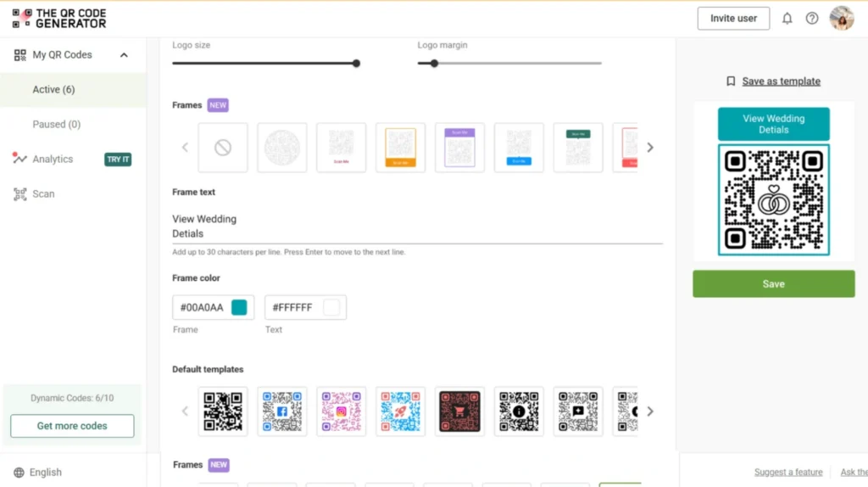Choose the Facebook QR template
Screen dimensions: 868x487
(x=281, y=411)
